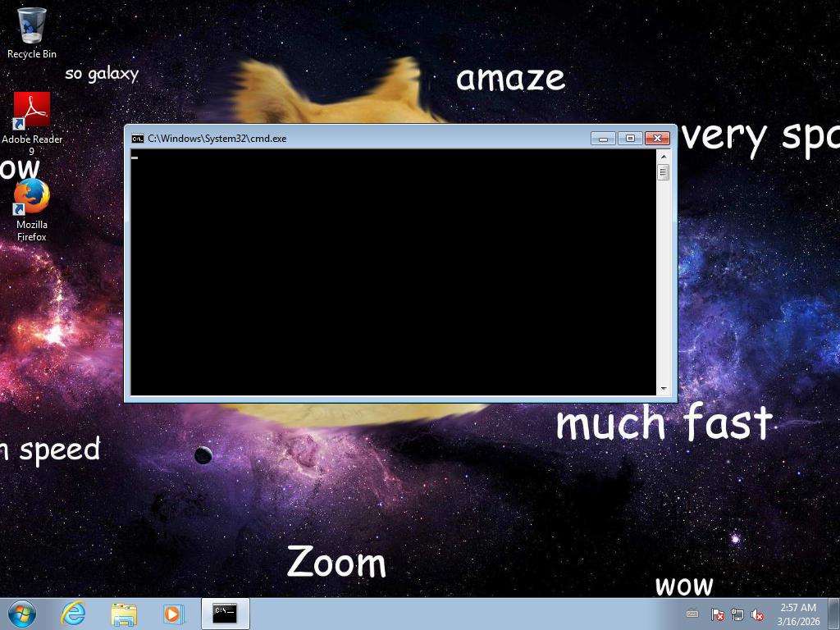
Task: Click the Action Center flag tray icon
Action: tap(717, 614)
